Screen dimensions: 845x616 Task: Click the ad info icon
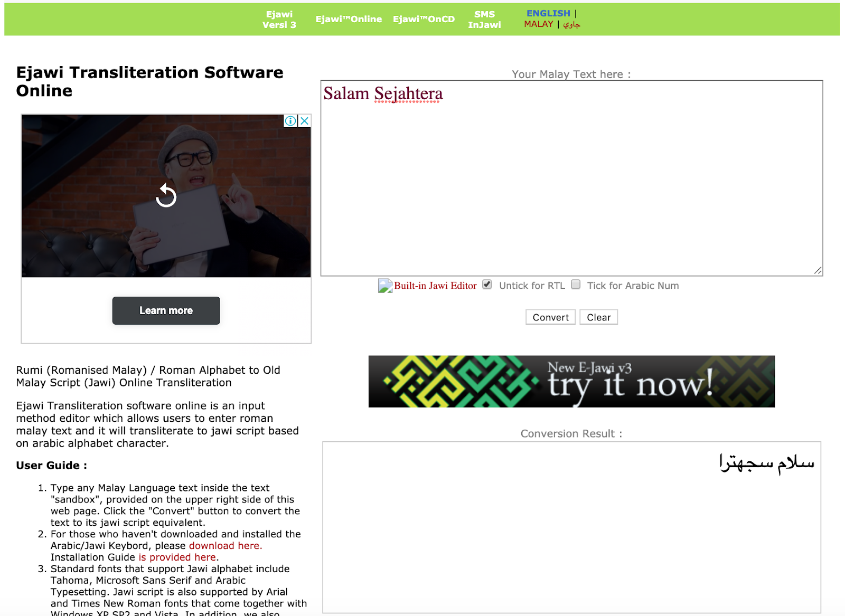point(290,121)
